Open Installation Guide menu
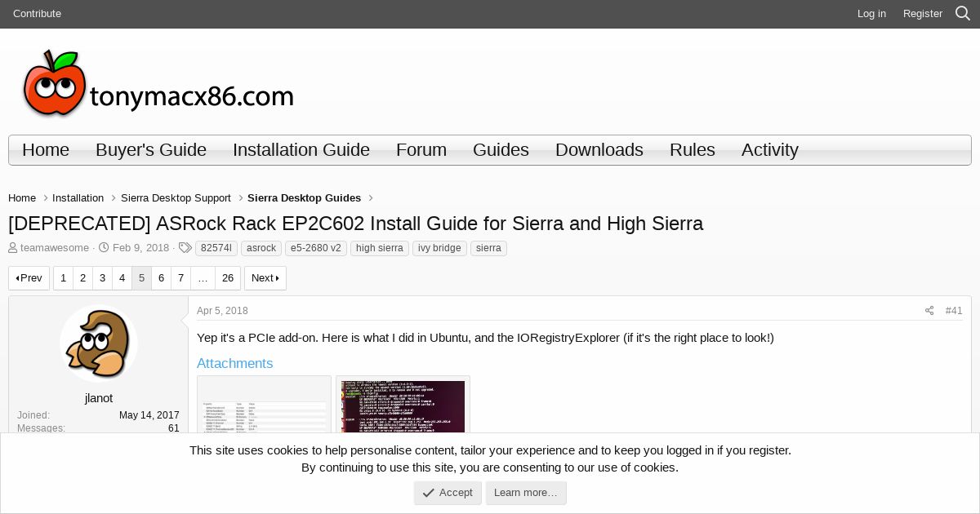 [301, 150]
